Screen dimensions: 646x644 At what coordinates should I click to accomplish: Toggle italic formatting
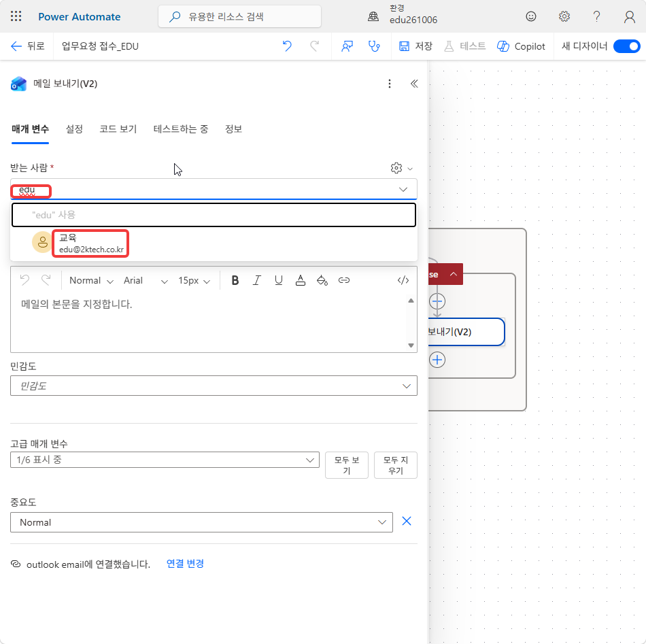[x=256, y=281]
